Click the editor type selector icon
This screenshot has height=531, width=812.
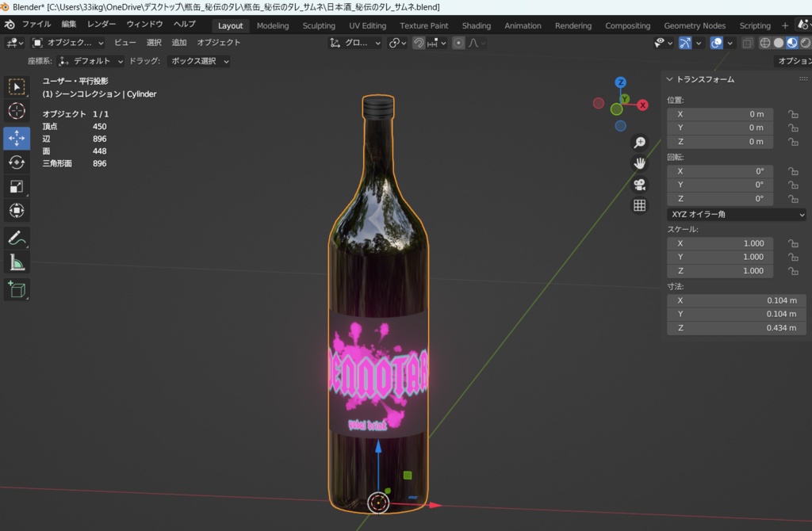14,43
